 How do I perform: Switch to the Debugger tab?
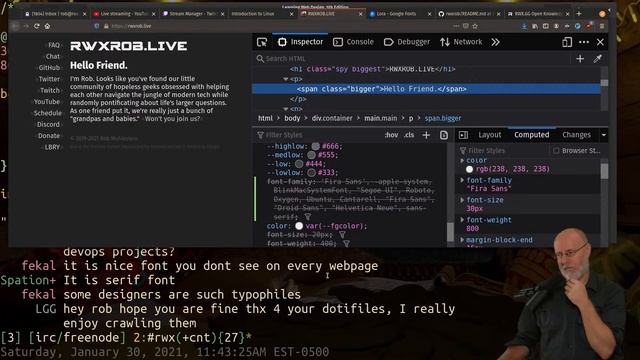coord(407,42)
